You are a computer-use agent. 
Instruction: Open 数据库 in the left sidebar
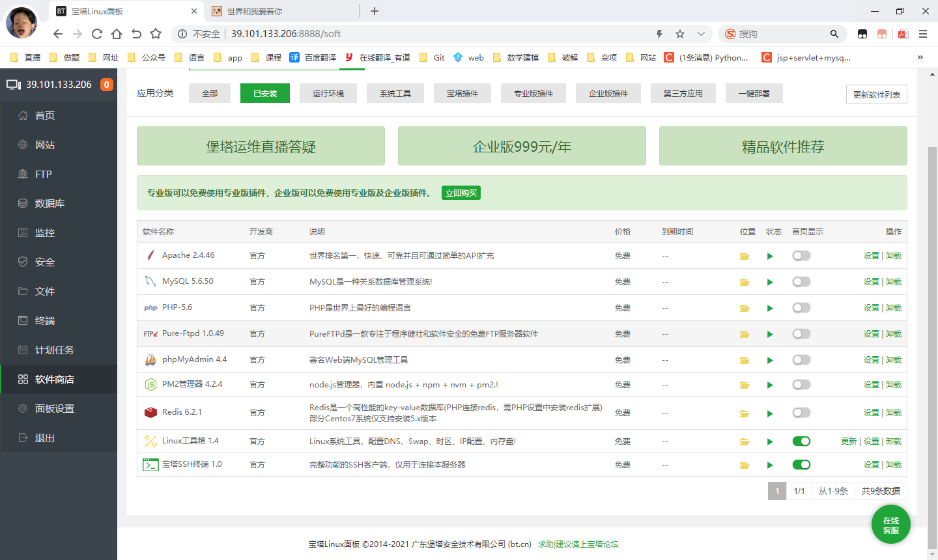(x=50, y=203)
